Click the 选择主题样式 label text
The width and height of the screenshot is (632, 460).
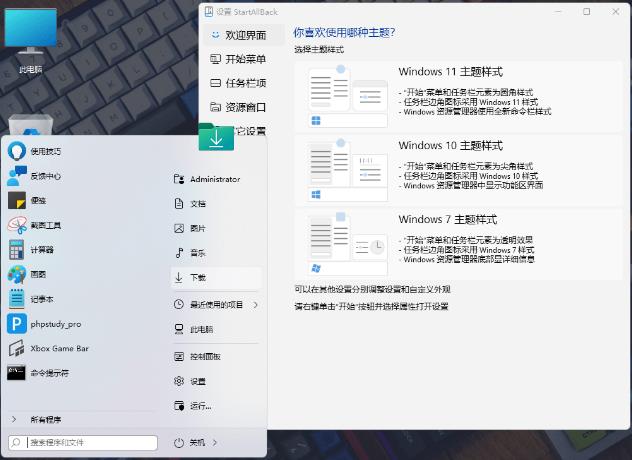click(319, 50)
